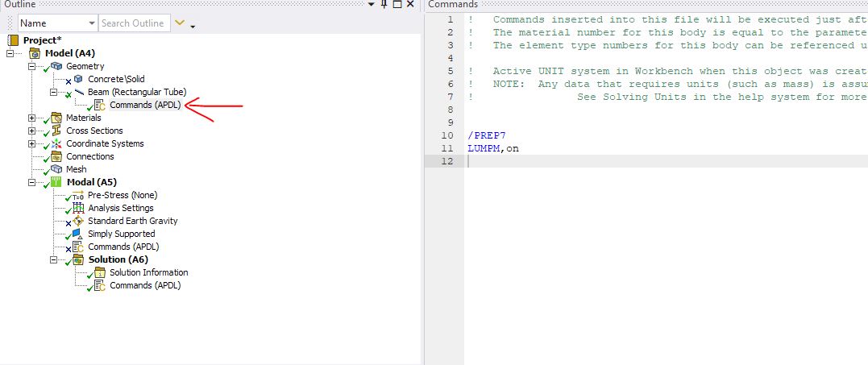Viewport: 868px width, 365px height.
Task: Click the Connections folder icon
Action: click(x=56, y=156)
